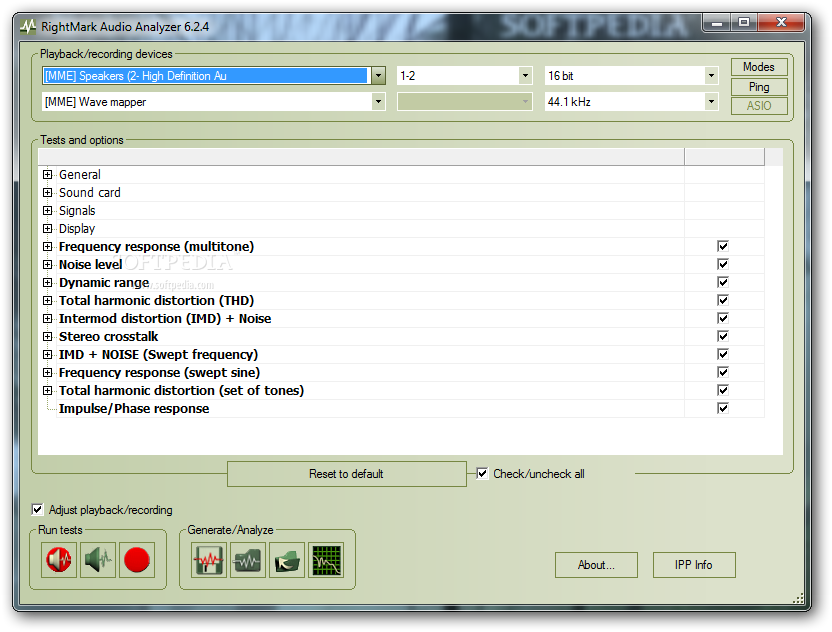
Task: Click the ASIO button
Action: pos(759,106)
